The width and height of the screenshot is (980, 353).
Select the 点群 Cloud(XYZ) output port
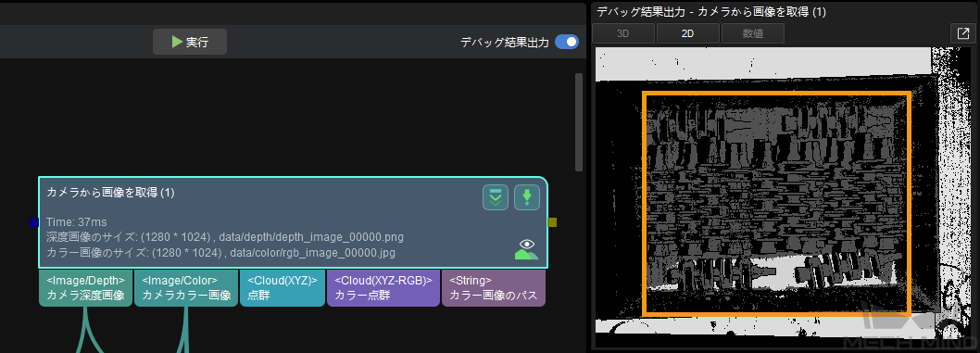(283, 288)
